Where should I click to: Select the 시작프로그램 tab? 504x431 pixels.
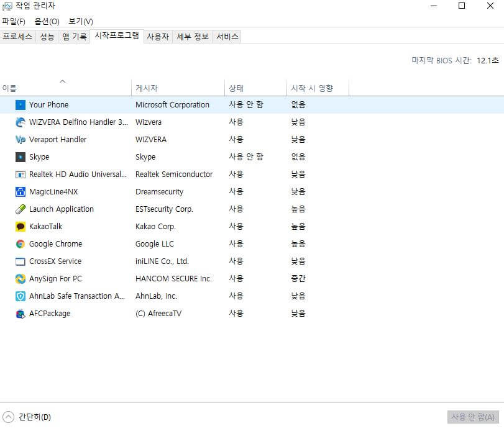pos(117,35)
